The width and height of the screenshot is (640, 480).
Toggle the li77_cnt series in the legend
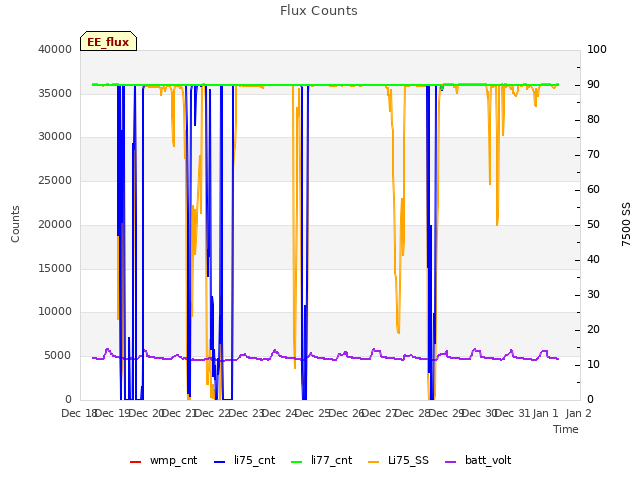point(321,461)
